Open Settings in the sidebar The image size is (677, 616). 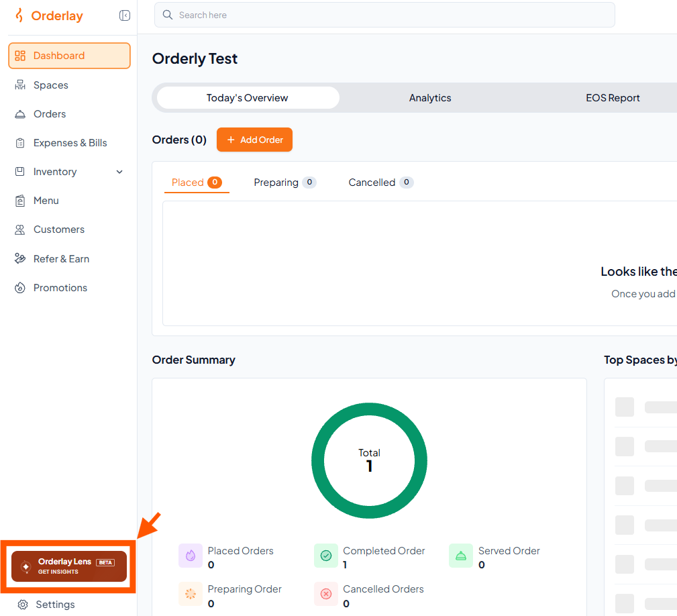[55, 605]
